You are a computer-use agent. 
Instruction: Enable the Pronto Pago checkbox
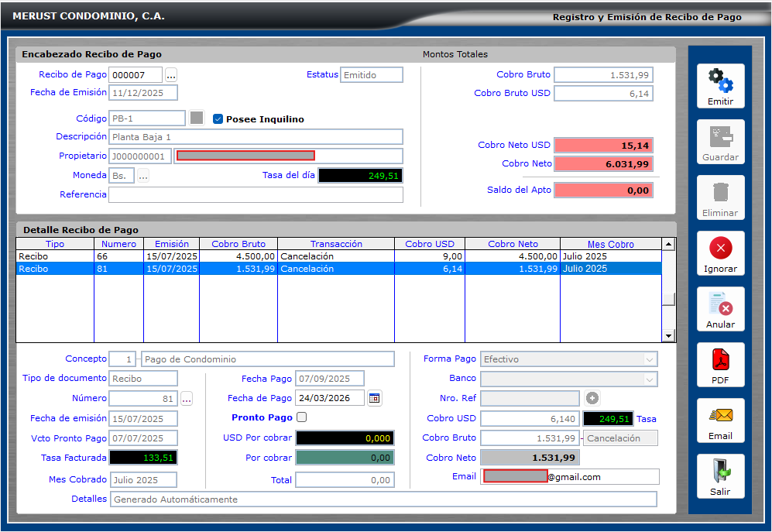click(x=302, y=417)
